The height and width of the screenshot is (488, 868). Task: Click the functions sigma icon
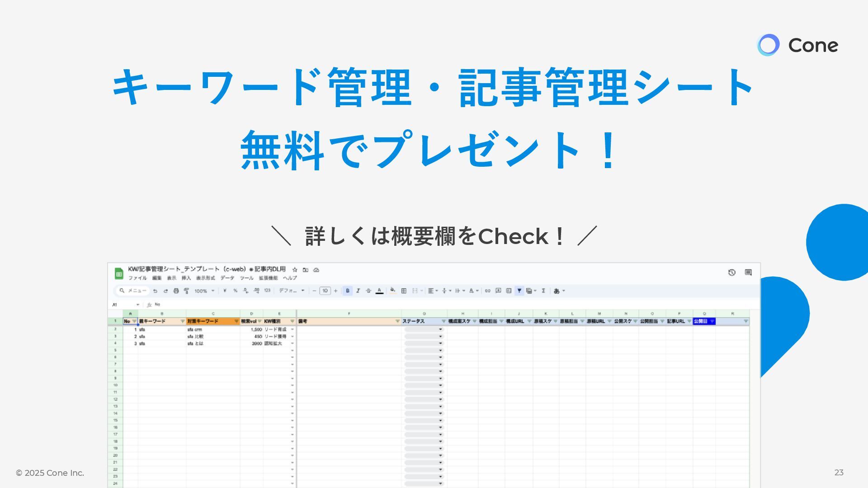tap(543, 291)
